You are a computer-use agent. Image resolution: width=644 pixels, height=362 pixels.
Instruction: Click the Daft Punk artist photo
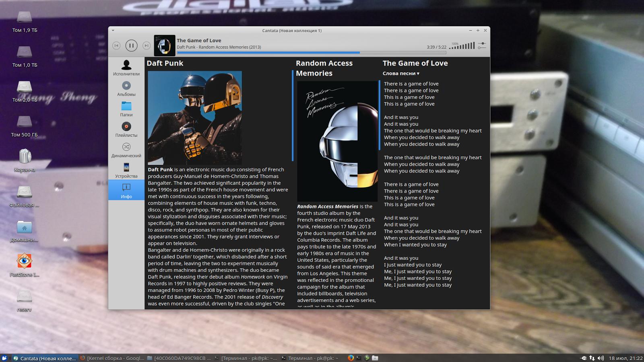tap(195, 117)
